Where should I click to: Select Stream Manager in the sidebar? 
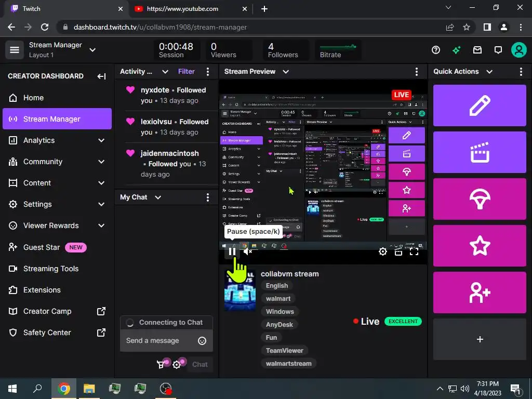click(x=57, y=119)
